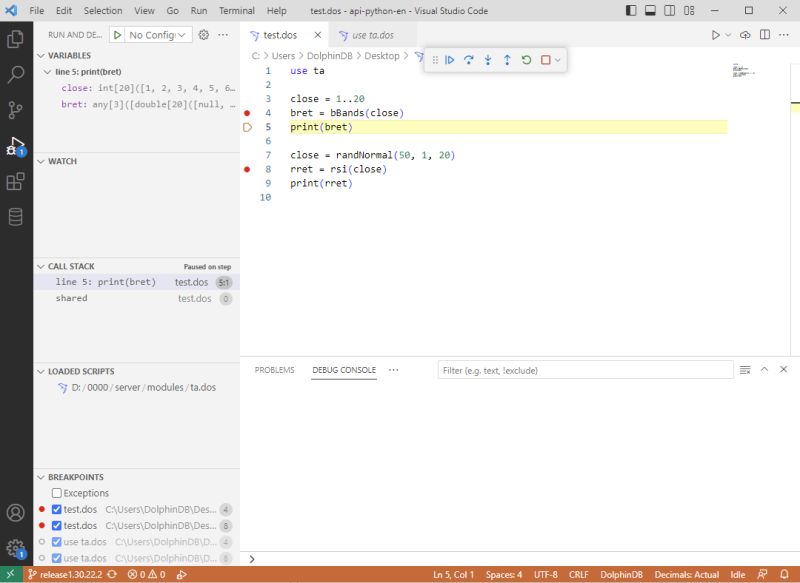Click the Step Over debug icon

point(468,60)
